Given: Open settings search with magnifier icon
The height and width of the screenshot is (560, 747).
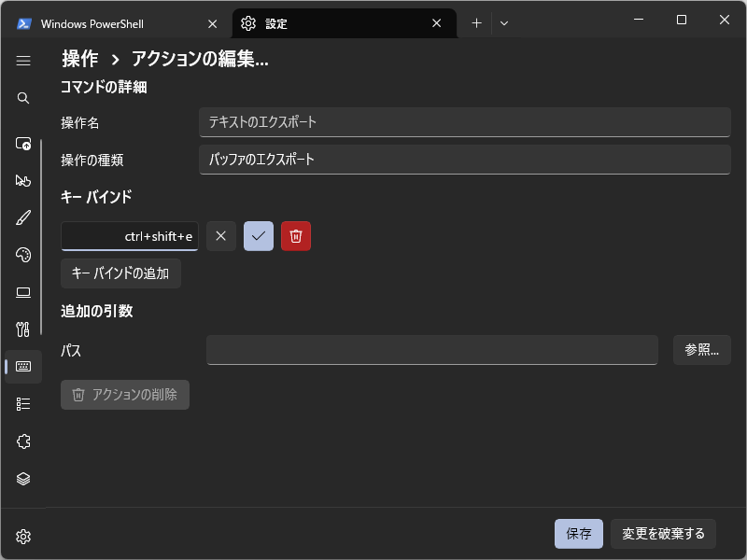Looking at the screenshot, I should (x=23, y=98).
